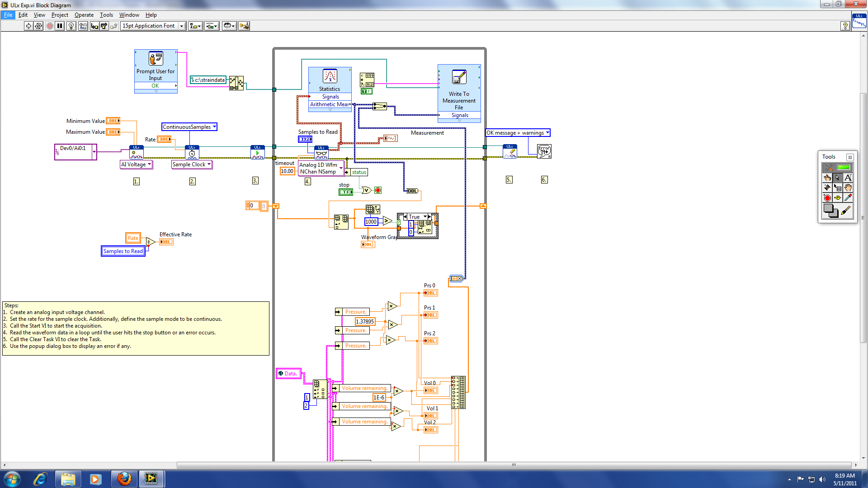Select the Wiring spool tool
868x488 pixels.
click(827, 188)
